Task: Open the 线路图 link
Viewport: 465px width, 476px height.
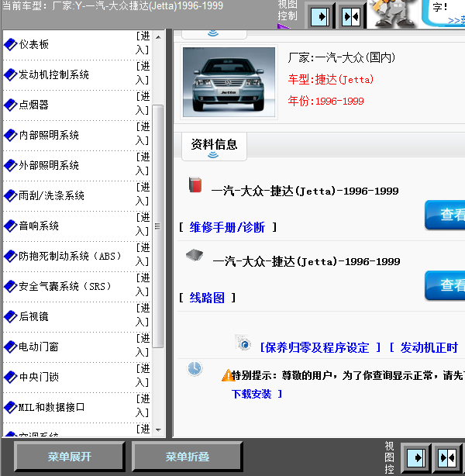Action: coord(207,298)
